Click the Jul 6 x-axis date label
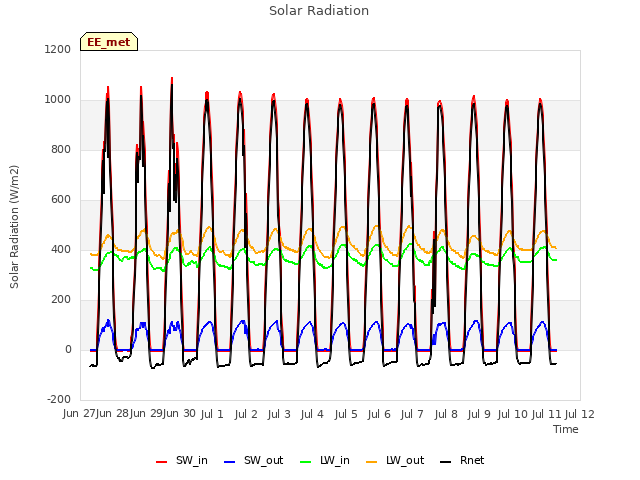The height and width of the screenshot is (480, 640). click(x=379, y=414)
